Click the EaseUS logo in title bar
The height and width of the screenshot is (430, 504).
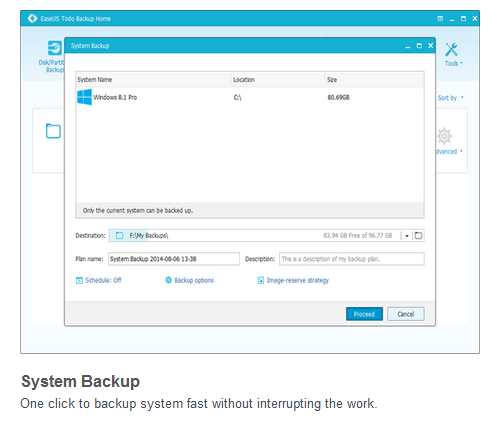pyautogui.click(x=32, y=18)
